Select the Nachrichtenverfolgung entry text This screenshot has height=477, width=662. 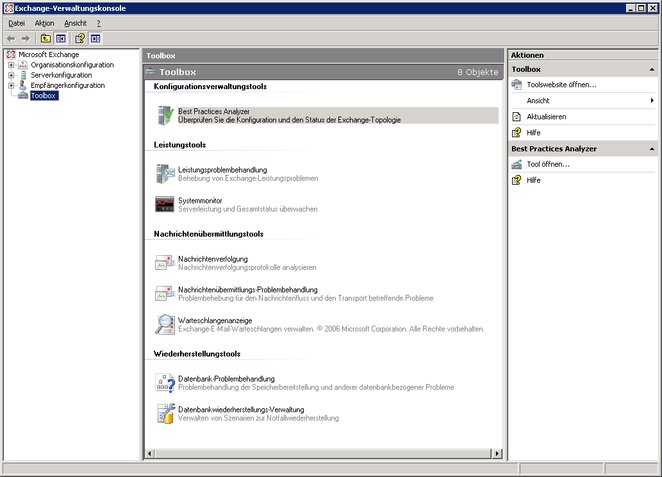(x=213, y=259)
